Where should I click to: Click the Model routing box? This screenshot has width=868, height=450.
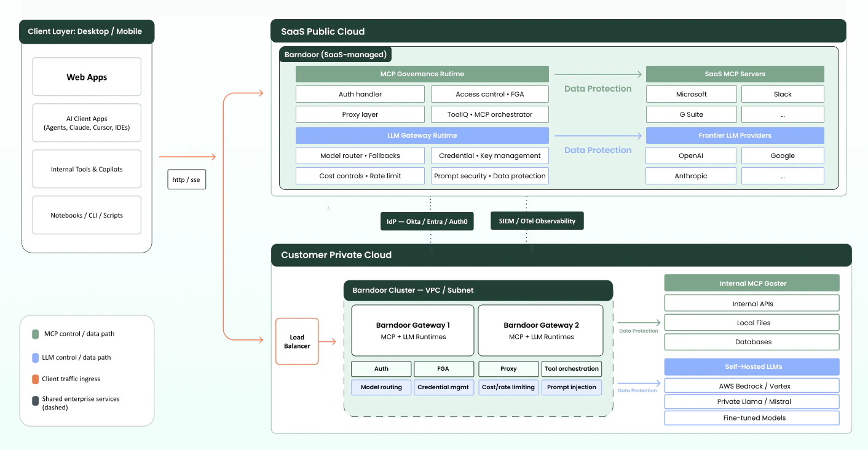pyautogui.click(x=381, y=387)
